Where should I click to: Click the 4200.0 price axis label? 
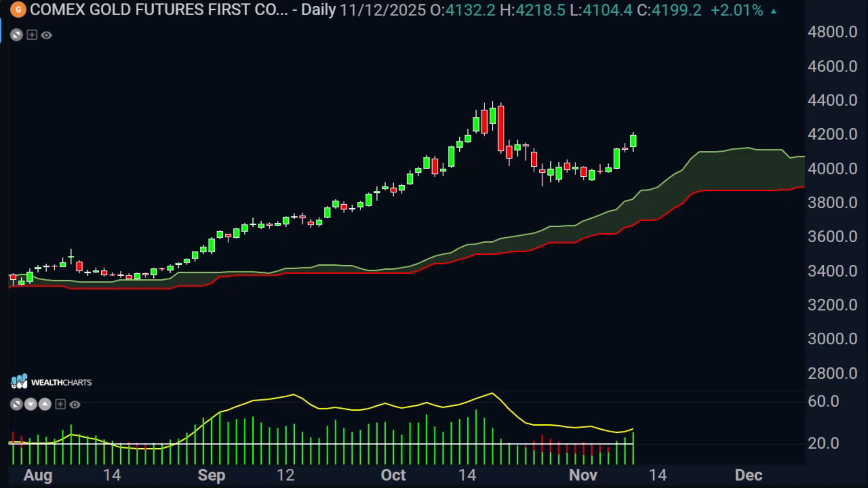pos(832,134)
